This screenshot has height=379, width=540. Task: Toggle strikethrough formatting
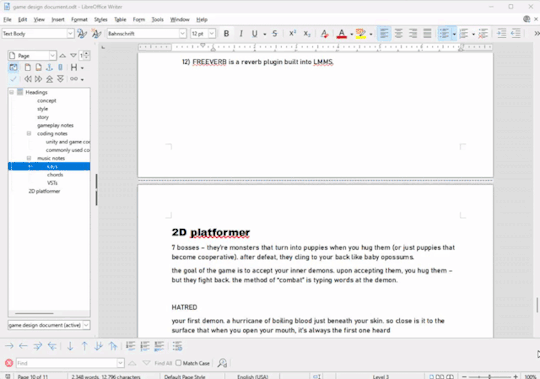(274, 33)
